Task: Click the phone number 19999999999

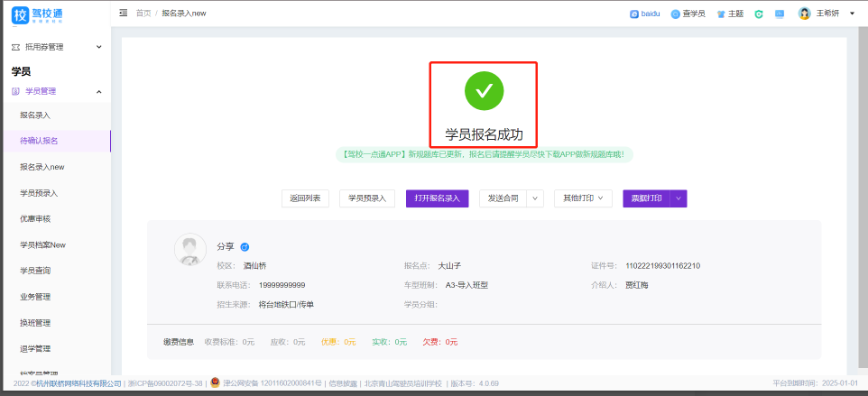Action: 282,285
